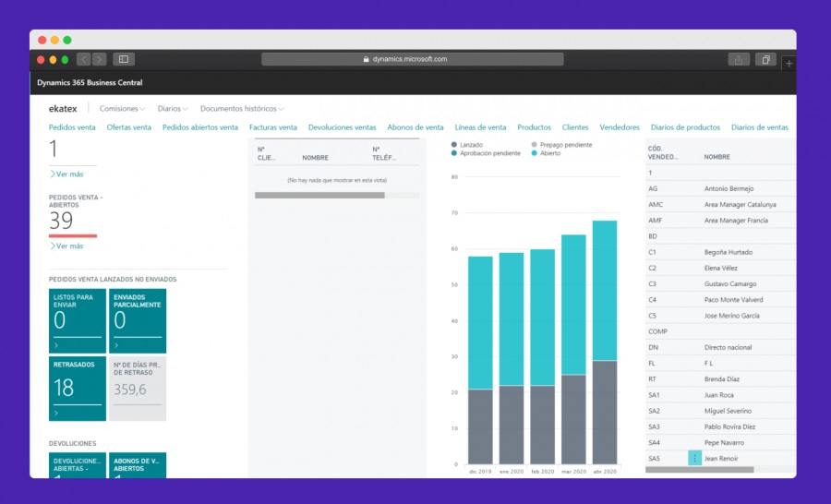Expand the Comisiones dropdown menu
Screen dimensions: 831x504
(x=122, y=109)
